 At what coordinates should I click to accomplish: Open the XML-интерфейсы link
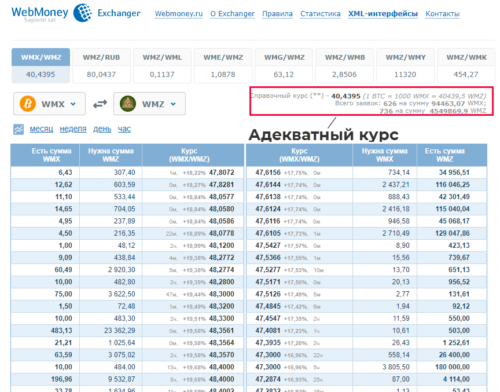coord(383,14)
